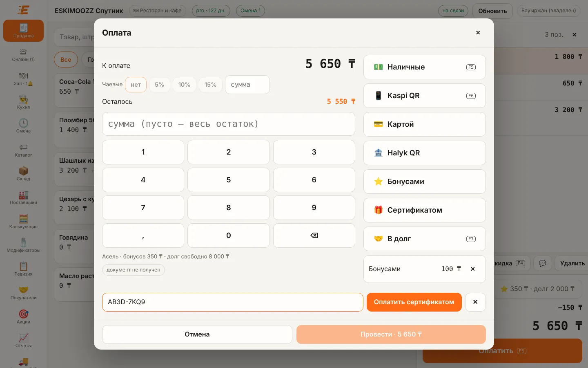Screen dimensions: 588x368
Task: Select 15% tip option
Action: (210, 85)
